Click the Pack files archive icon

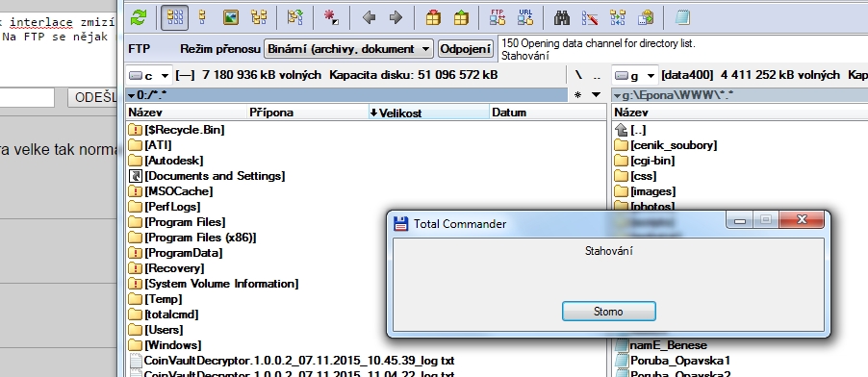coord(433,18)
